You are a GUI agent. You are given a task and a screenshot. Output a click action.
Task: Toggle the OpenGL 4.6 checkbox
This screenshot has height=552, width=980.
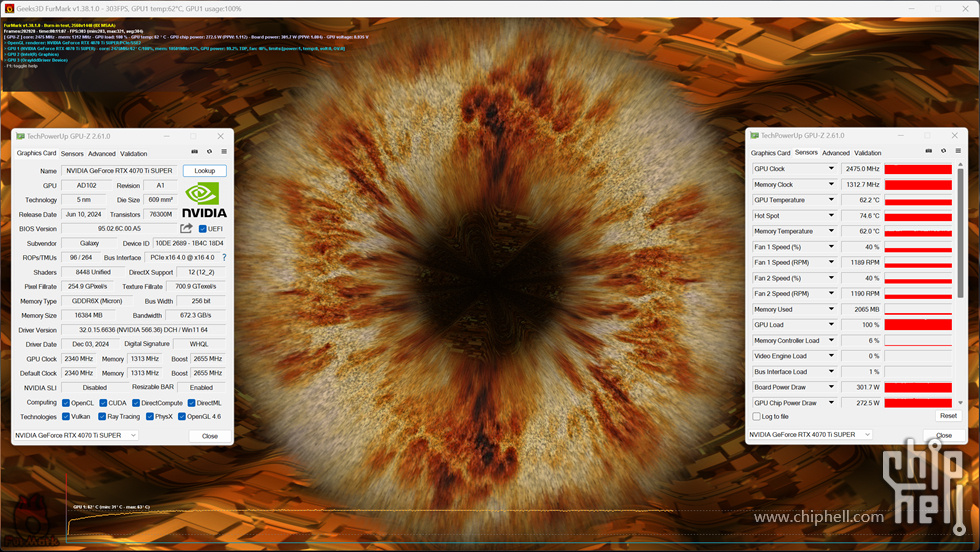182,417
